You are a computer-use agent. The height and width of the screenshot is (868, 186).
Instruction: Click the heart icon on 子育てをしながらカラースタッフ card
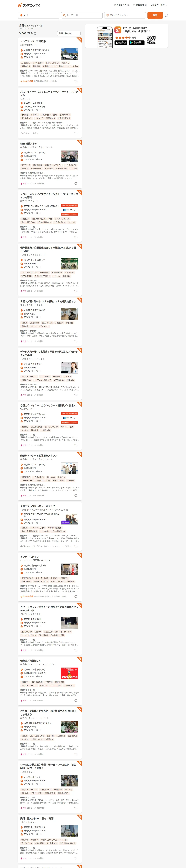coord(76,546)
